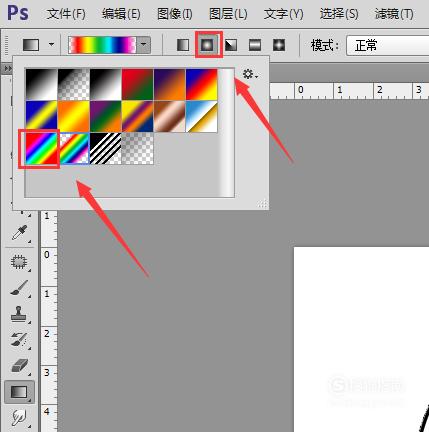Viewport: 429px width, 432px height.
Task: Click the gradient picker scrollbar
Action: [x=227, y=133]
